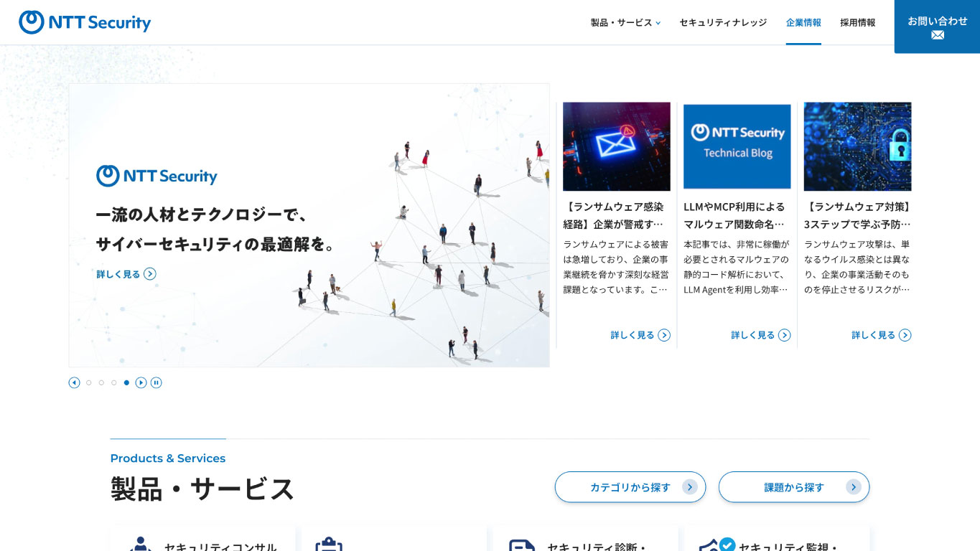Screen dimensions: 980x551
Task: Click the NTT Security header logo
Action: 85,22
